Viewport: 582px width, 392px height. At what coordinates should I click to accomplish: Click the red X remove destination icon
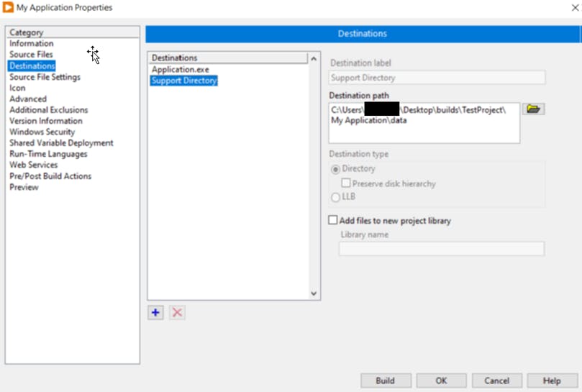177,313
